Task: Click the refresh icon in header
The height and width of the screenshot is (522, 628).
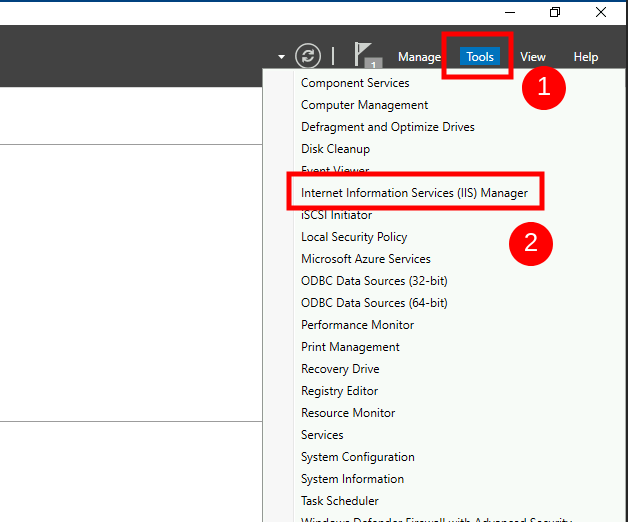Action: [308, 56]
